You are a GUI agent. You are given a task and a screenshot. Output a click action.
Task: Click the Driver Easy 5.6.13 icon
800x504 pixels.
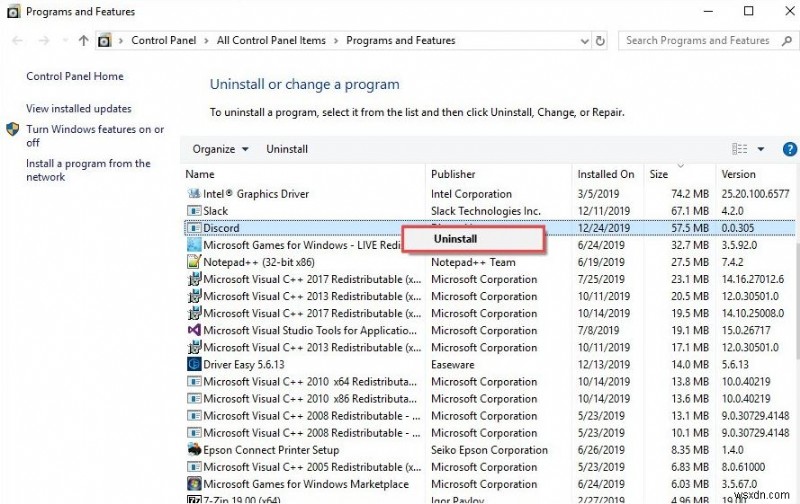pos(194,364)
